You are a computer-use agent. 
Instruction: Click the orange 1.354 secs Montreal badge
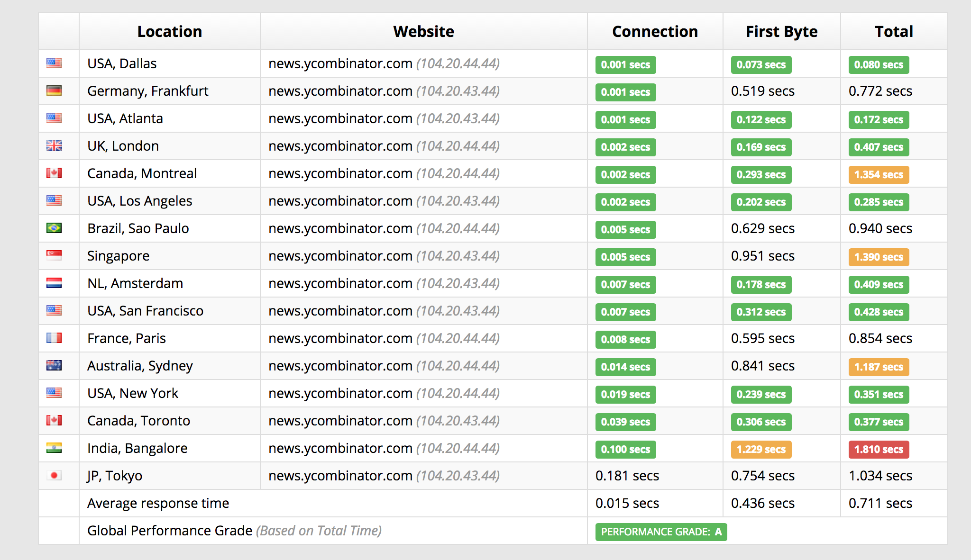coord(879,174)
